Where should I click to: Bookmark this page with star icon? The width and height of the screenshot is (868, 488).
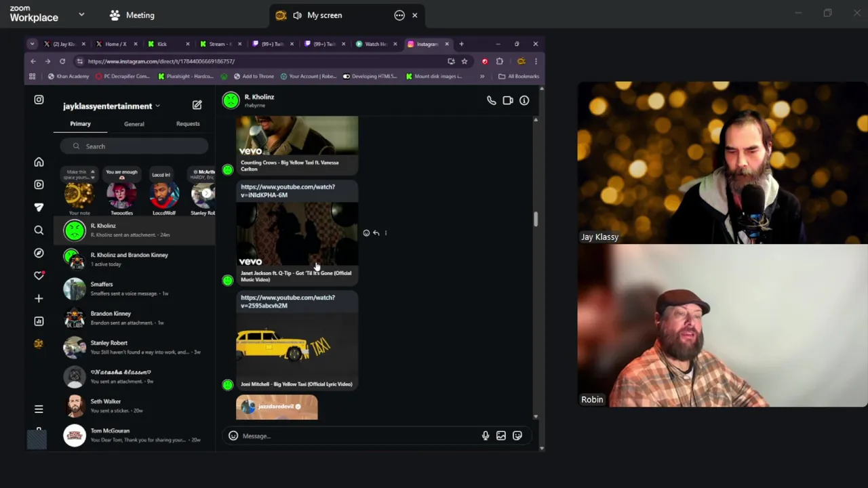pyautogui.click(x=465, y=61)
